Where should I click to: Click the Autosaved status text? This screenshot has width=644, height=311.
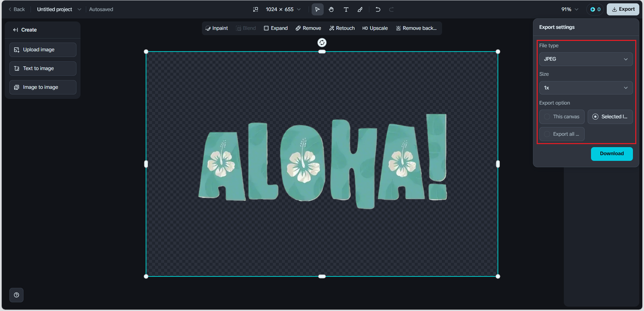click(x=101, y=9)
